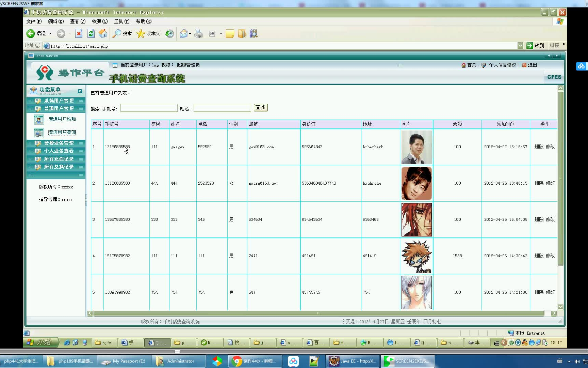The height and width of the screenshot is (368, 588).
Task: Open the 编辑 menu
Action: pos(55,21)
